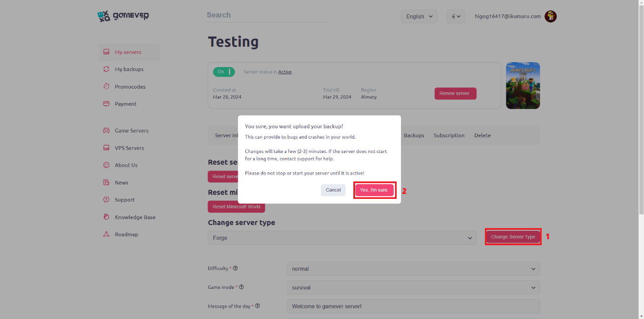Click the Payment card icon

pyautogui.click(x=106, y=104)
